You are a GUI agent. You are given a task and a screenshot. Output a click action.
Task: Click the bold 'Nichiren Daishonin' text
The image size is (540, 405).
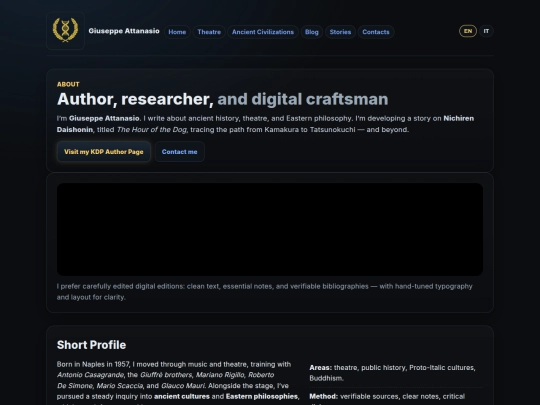coord(458,118)
